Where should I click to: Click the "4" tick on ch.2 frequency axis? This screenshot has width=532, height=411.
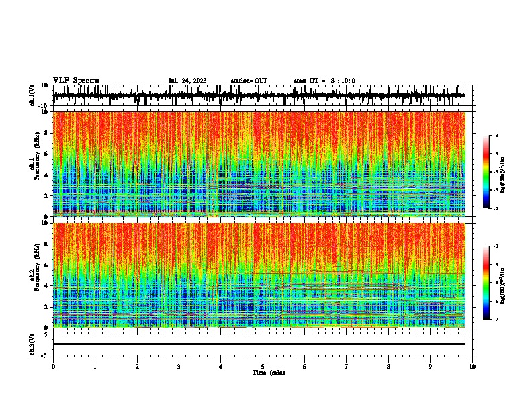46,286
